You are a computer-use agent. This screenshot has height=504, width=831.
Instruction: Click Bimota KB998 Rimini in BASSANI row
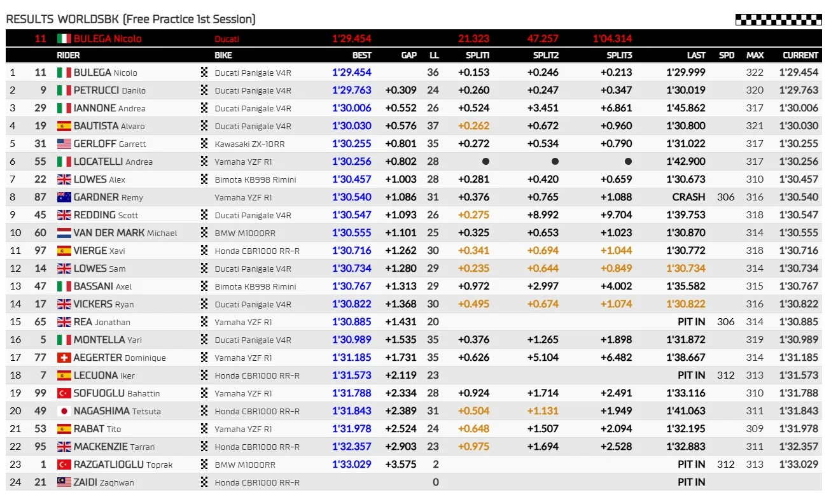pyautogui.click(x=255, y=286)
